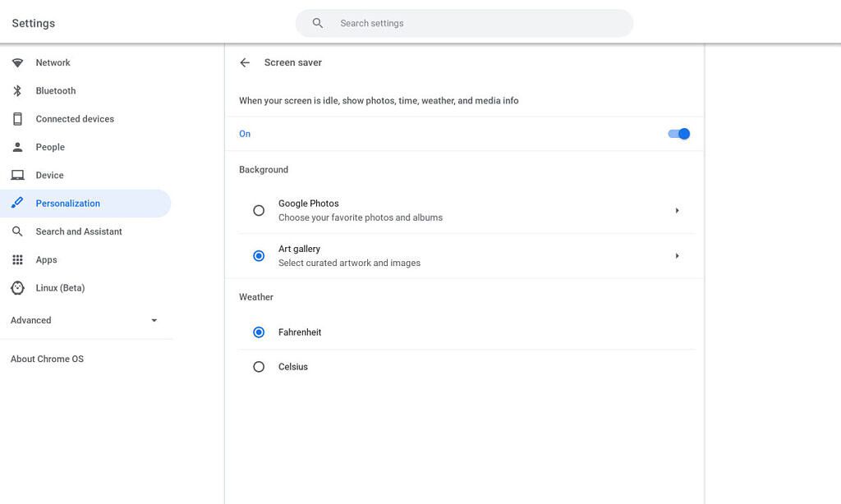Open the Apps section icon

pyautogui.click(x=17, y=259)
